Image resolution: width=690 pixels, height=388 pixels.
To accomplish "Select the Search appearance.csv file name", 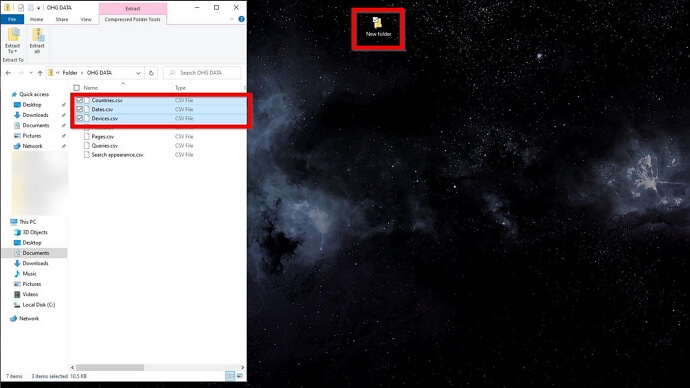I will point(117,155).
